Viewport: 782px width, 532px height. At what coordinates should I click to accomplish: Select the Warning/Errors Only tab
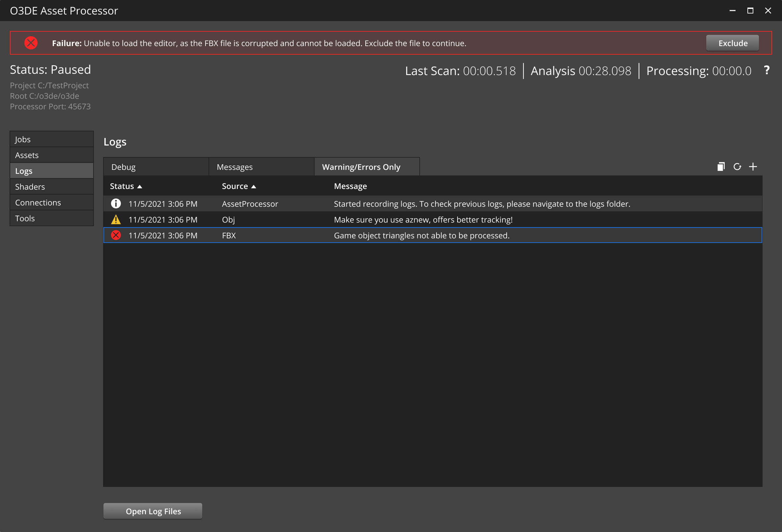(361, 166)
